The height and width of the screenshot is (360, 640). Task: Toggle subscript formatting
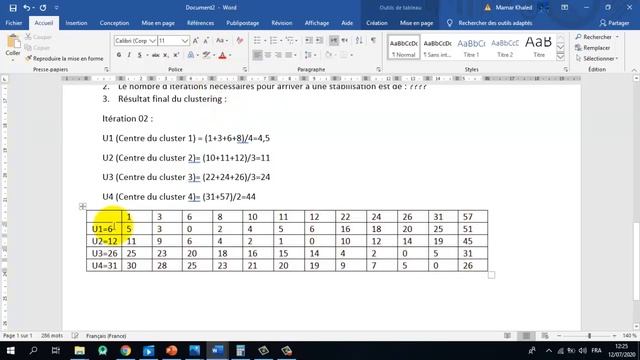166,55
